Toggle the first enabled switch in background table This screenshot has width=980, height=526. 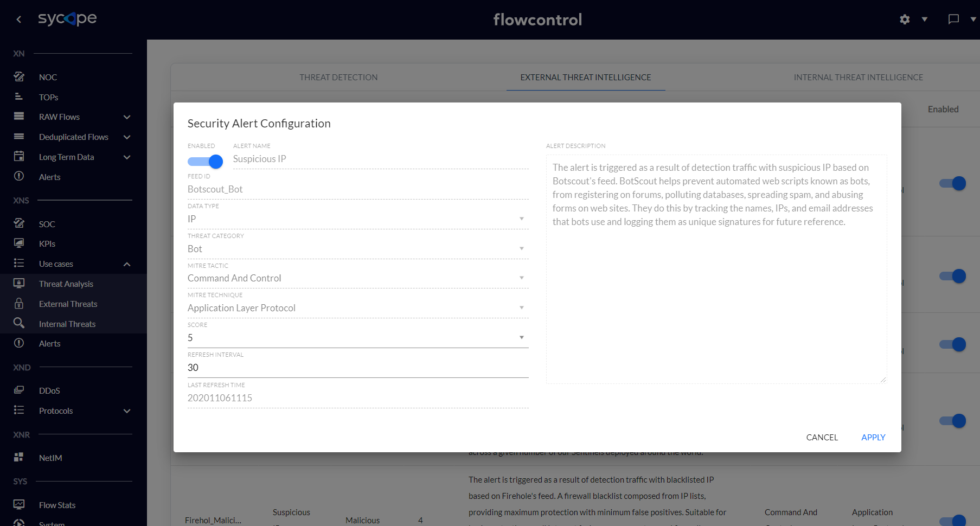coord(952,183)
